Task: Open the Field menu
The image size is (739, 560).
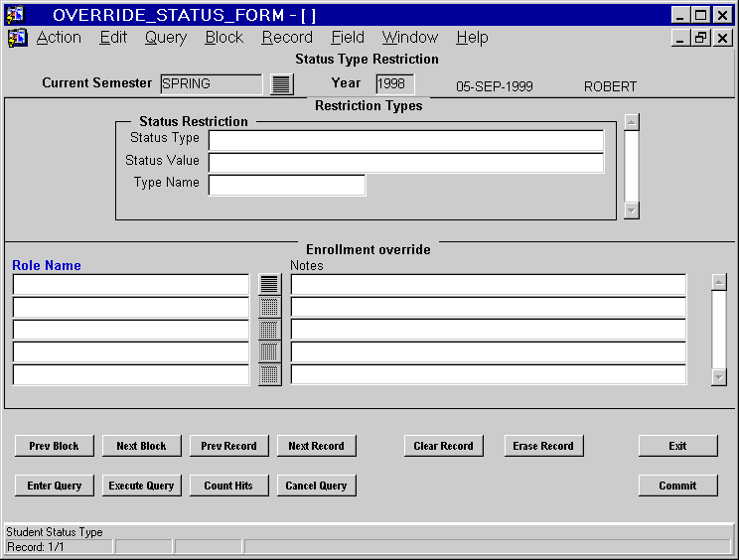Action: click(x=348, y=37)
